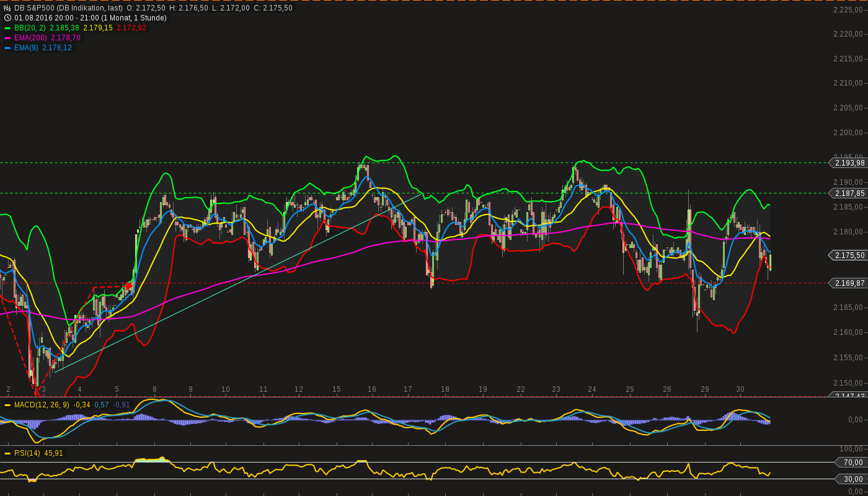
Task: Click the yellow MACD(12, 26, 9) legend marker
Action: [x=7, y=405]
